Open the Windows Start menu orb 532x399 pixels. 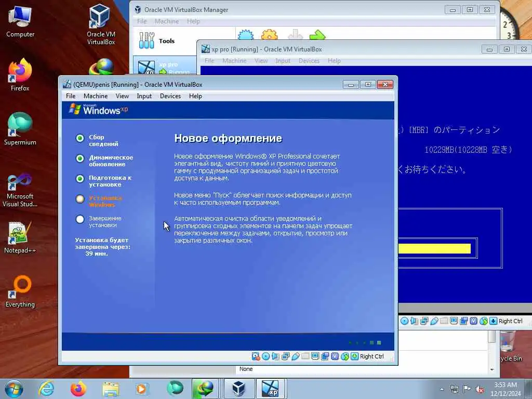click(x=14, y=389)
